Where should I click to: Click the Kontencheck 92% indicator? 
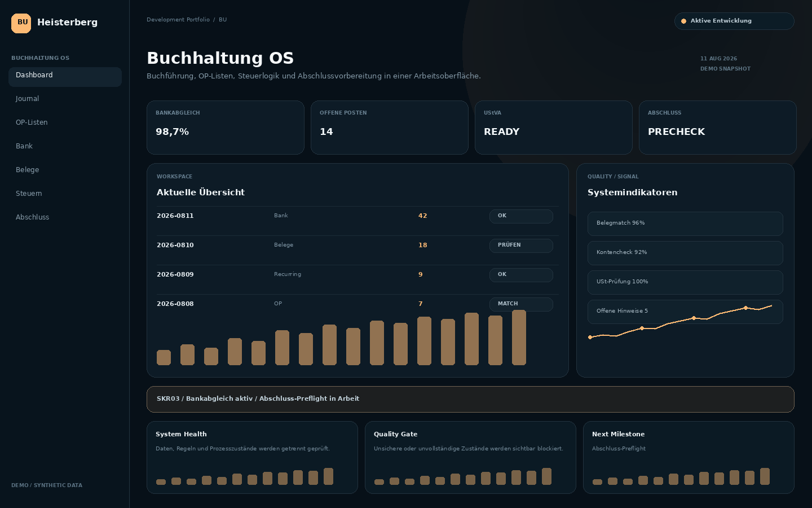(x=685, y=253)
